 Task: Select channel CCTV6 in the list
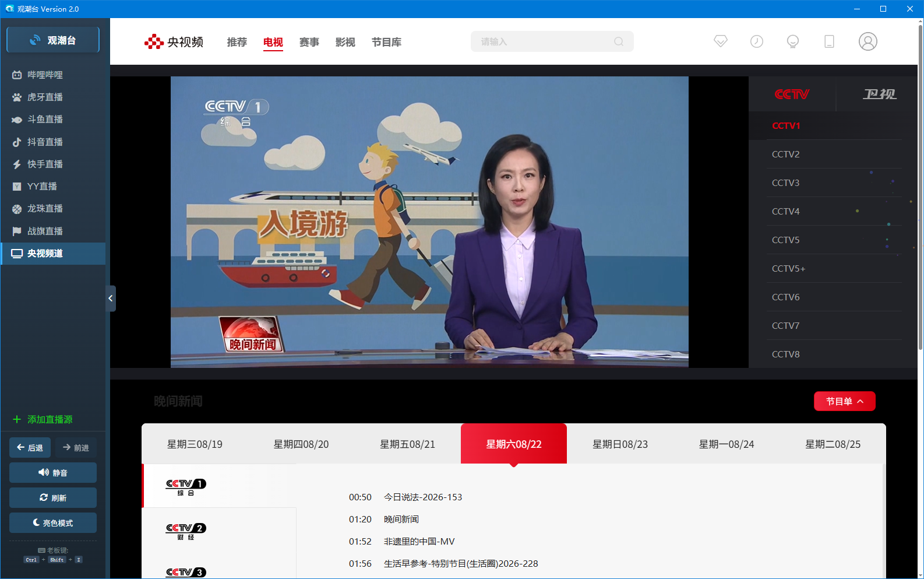(x=834, y=297)
